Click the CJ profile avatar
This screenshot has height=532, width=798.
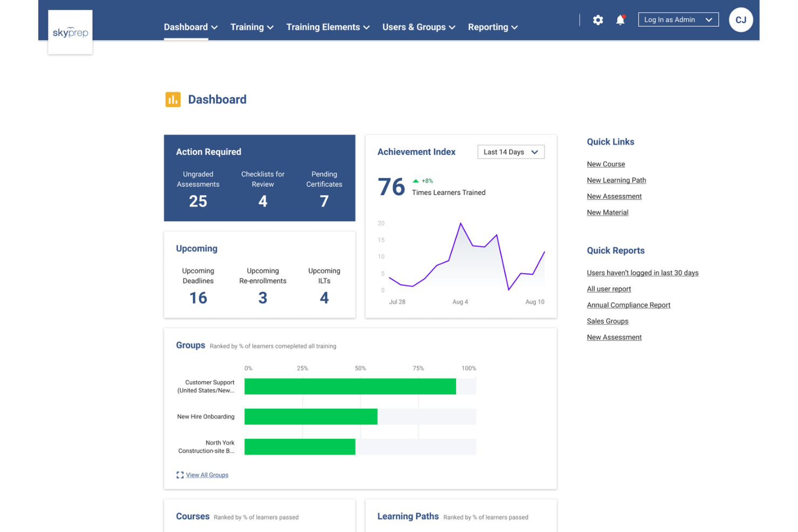pyautogui.click(x=740, y=19)
